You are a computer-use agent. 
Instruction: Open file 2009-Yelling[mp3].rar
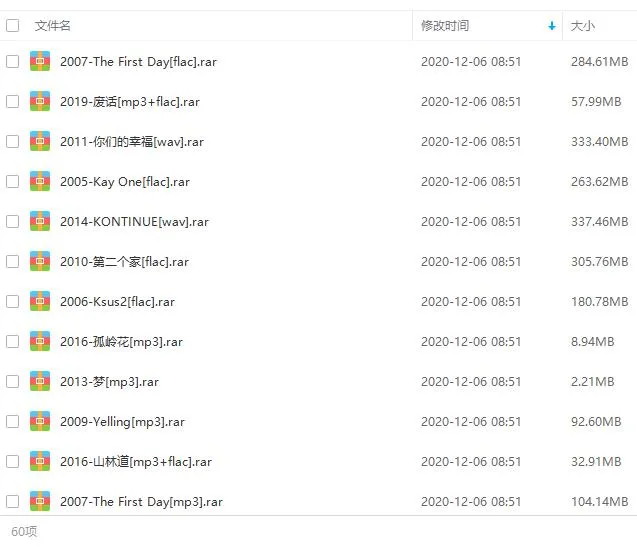[x=122, y=422]
